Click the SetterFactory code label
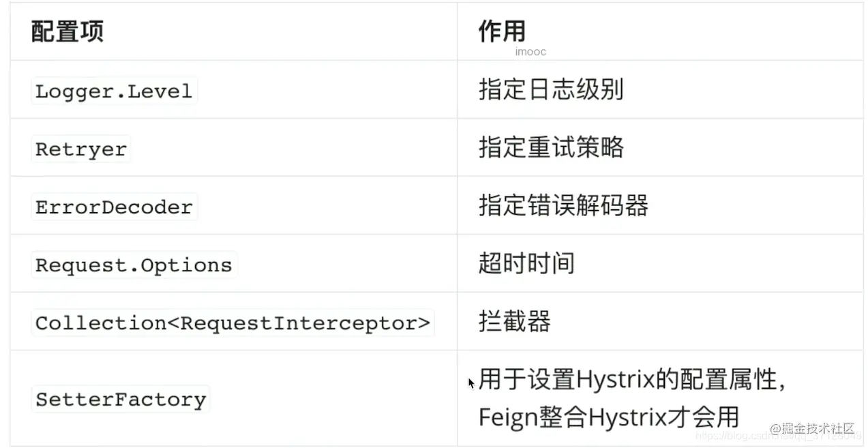The width and height of the screenshot is (868, 448). click(x=121, y=399)
